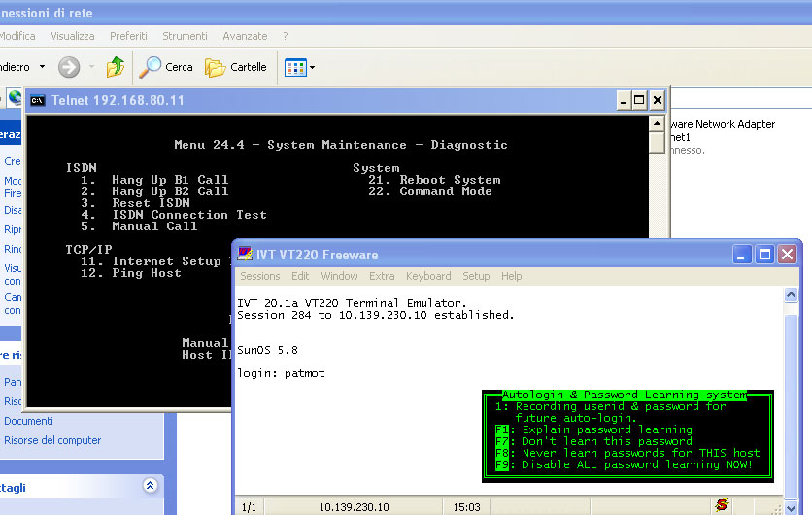Image resolution: width=812 pixels, height=515 pixels.
Task: Click the green Up folder icon
Action: (116, 67)
